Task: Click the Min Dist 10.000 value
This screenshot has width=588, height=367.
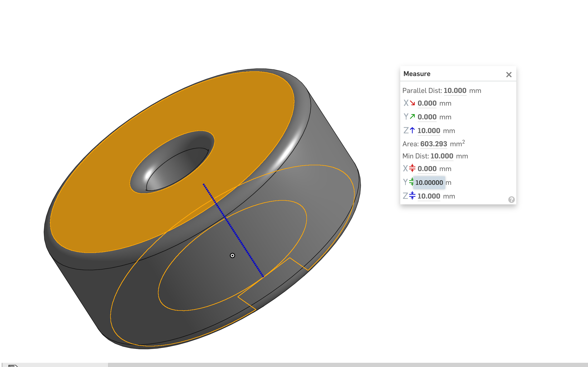Action: 442,156
